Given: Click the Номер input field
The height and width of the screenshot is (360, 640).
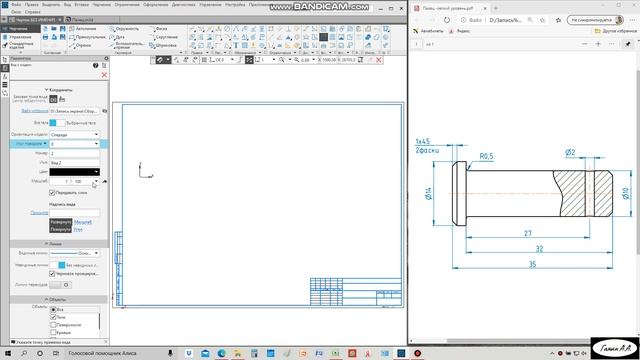Looking at the screenshot, I should 74,153.
